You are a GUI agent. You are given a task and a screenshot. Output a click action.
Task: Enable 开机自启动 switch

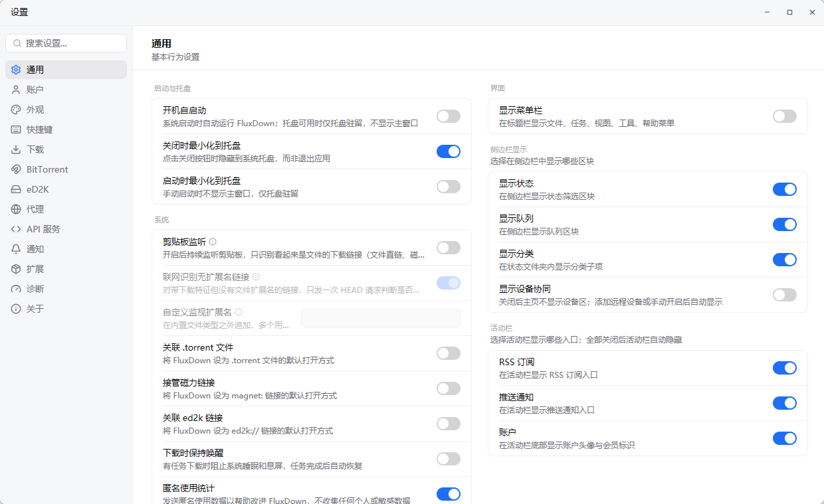(x=449, y=116)
